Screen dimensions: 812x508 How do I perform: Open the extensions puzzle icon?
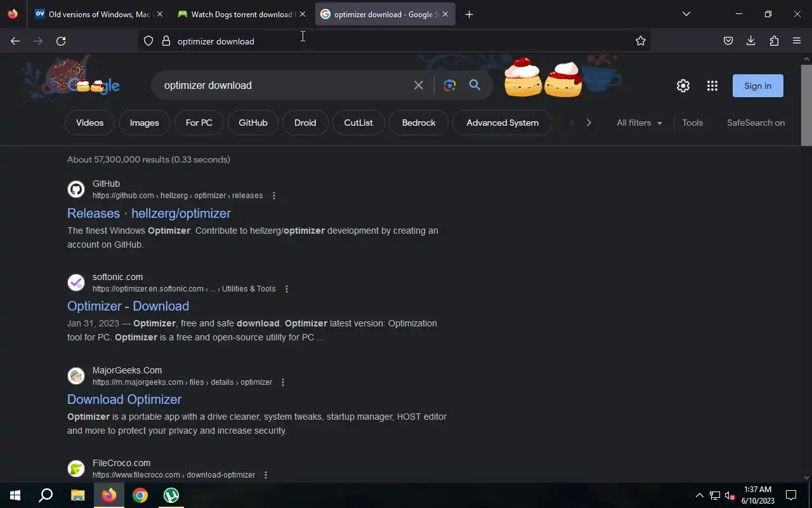click(774, 41)
